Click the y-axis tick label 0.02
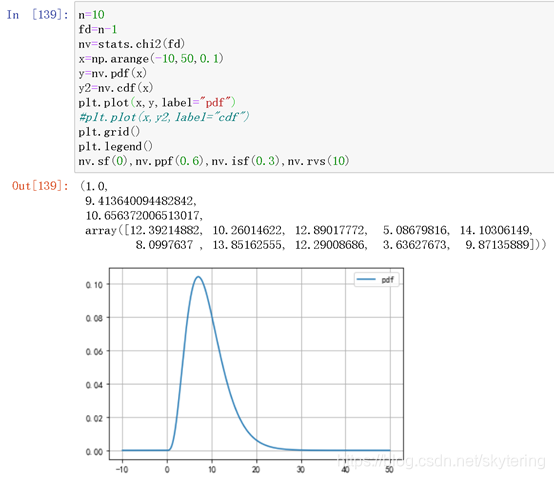 point(94,418)
